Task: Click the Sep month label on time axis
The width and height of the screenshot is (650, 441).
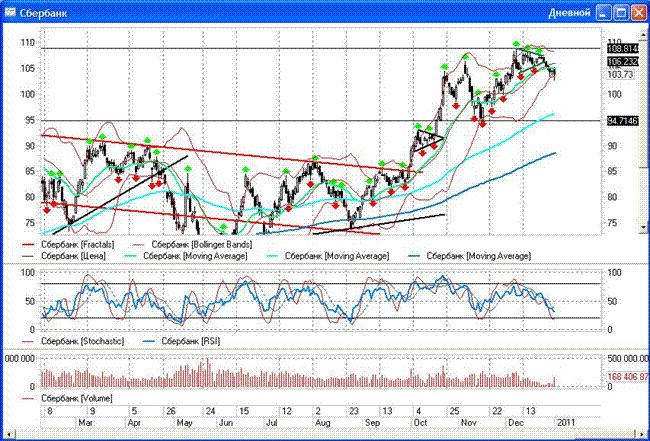Action: 373,423
